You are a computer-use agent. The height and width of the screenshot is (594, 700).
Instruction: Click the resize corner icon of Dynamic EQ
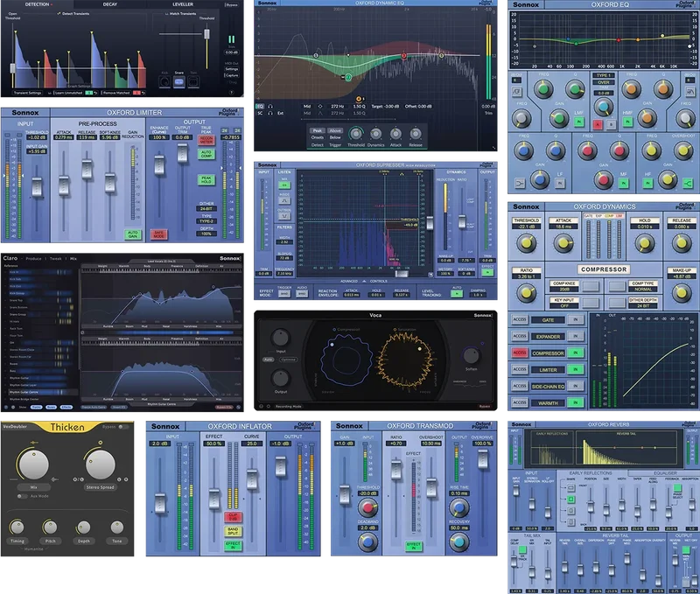pyautogui.click(x=493, y=148)
